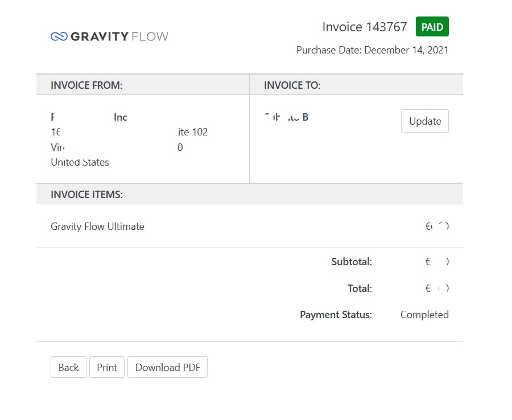Select the Gravity Flow Ultimate line item
512x420 pixels.
point(97,226)
